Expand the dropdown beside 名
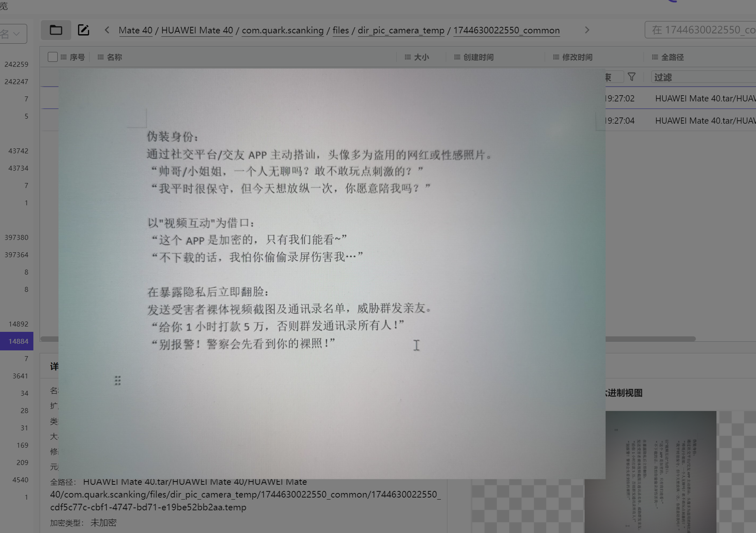Screen dimensions: 756x533 [x=17, y=34]
